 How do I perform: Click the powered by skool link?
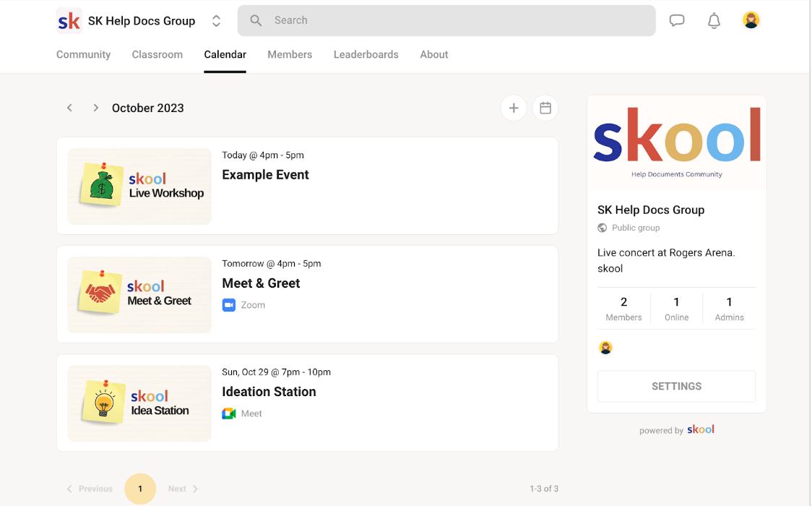pos(676,429)
